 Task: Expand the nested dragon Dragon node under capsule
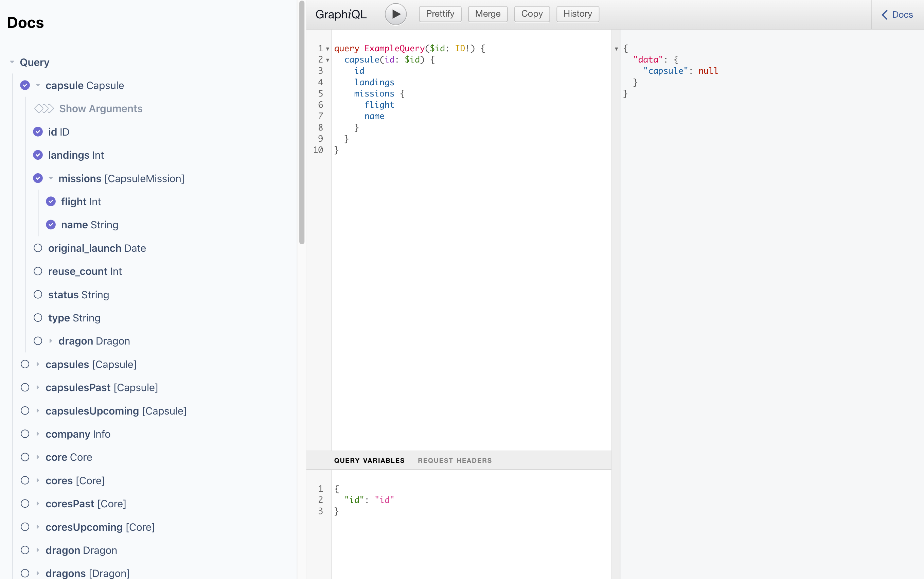(x=51, y=341)
